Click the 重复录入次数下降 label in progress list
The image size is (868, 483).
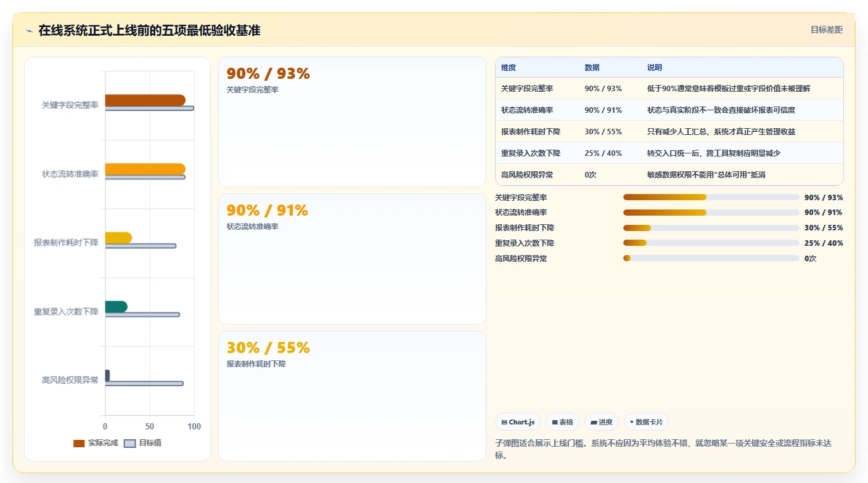tap(525, 243)
